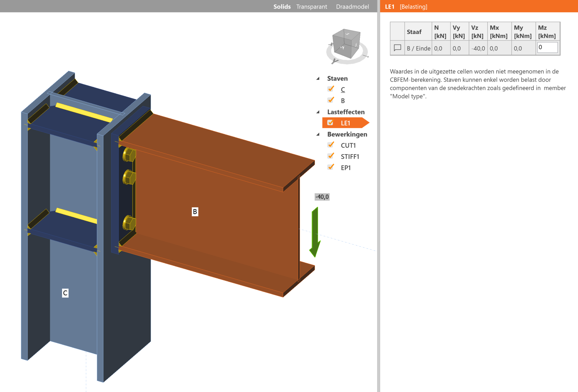
Task: Click the -Z top face of view cube
Action: [x=347, y=34]
